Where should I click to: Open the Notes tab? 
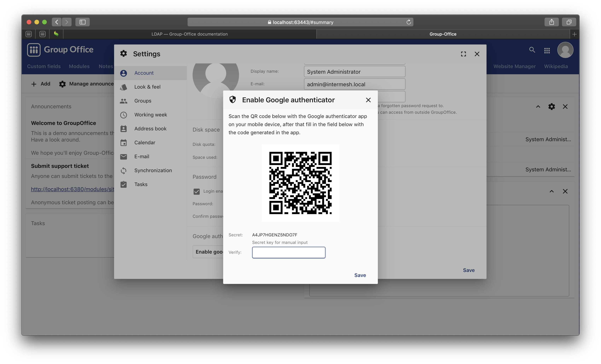coord(106,66)
